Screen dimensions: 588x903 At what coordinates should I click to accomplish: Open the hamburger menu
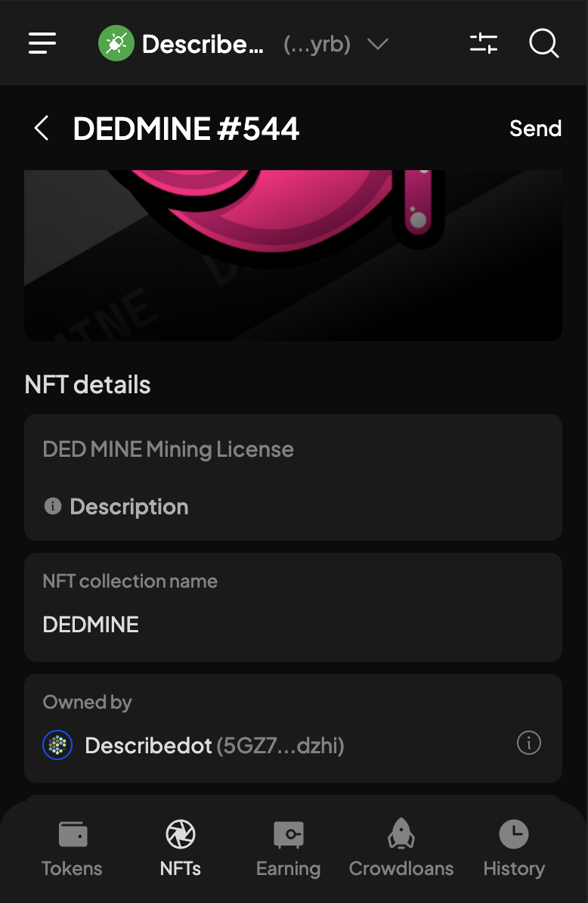pyautogui.click(x=42, y=43)
